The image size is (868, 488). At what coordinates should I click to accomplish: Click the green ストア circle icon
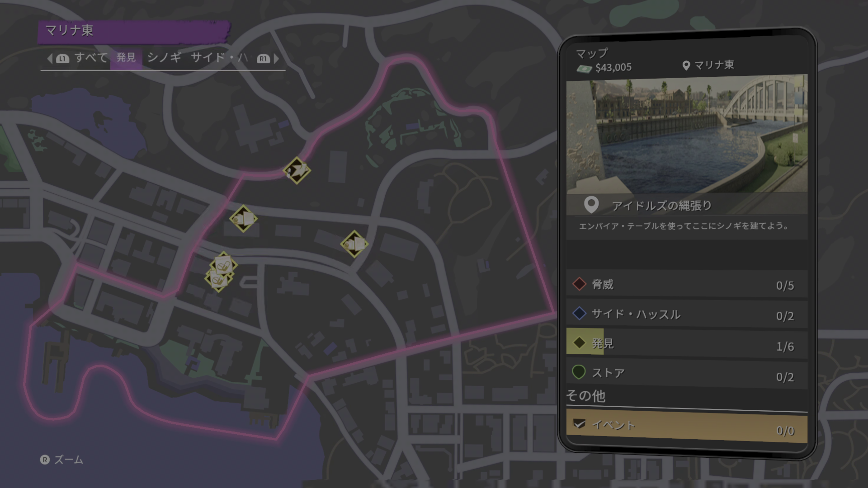click(x=579, y=372)
